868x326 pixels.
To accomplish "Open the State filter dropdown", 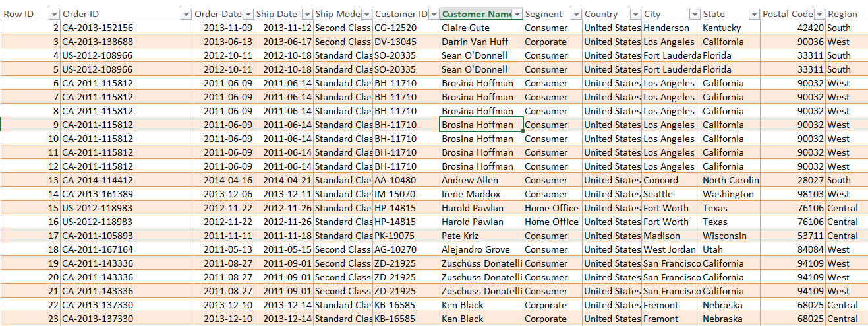I will (x=754, y=14).
